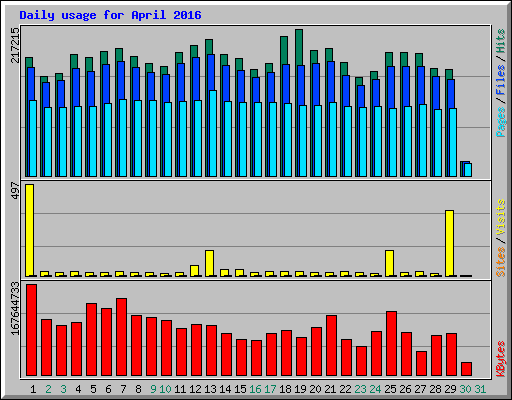
Task: Click the red KBytes bar for day 1
Action: click(32, 330)
